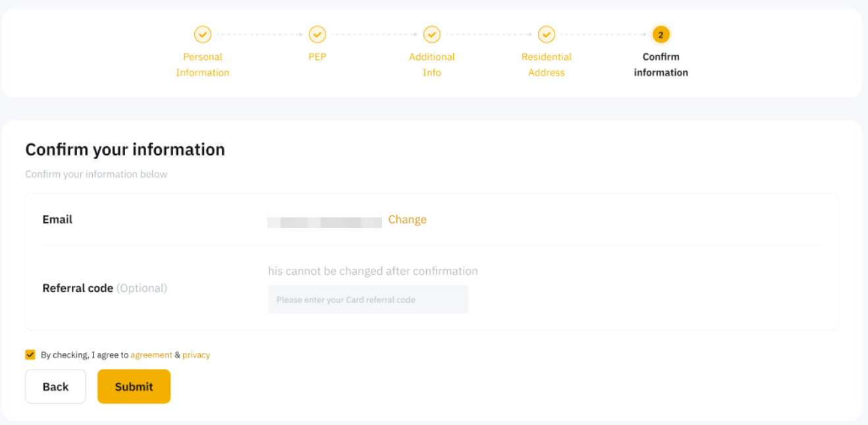Select the Confirm information step label
The height and width of the screenshot is (425, 868).
[661, 65]
